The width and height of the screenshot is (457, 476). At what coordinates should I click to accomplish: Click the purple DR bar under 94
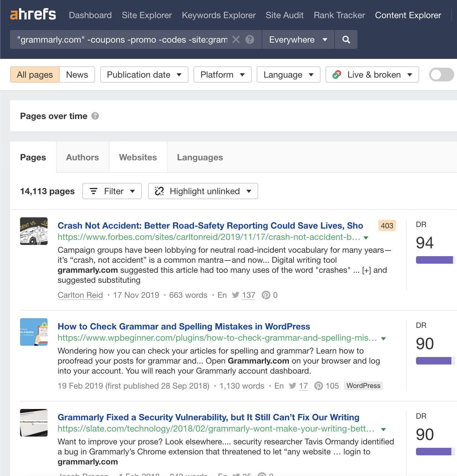coord(434,260)
